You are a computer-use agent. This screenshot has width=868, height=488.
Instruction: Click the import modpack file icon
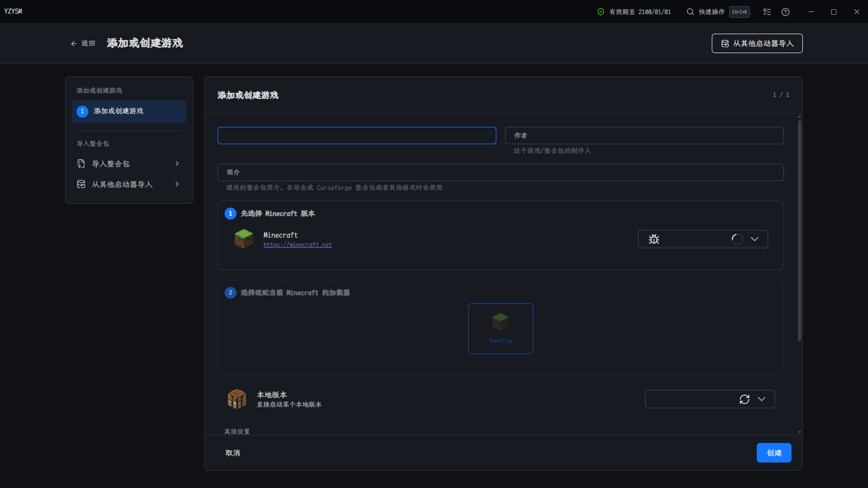(81, 164)
